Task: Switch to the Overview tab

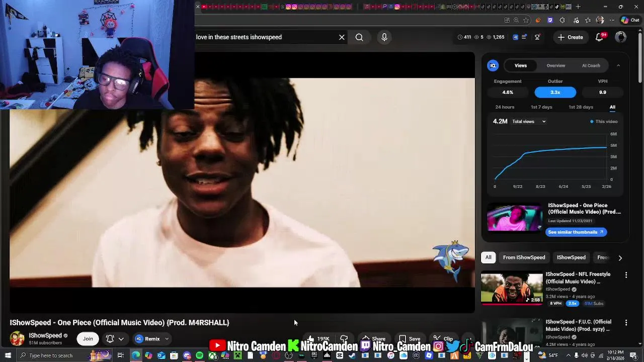Action: 556,65
